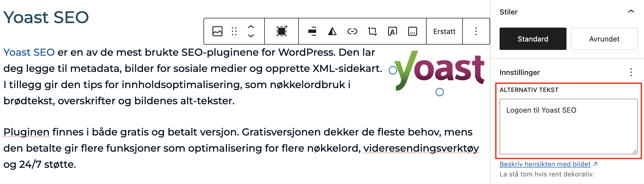This screenshot has height=184, width=644.
Task: Click the drag handle icon in block toolbar
Action: 234,31
